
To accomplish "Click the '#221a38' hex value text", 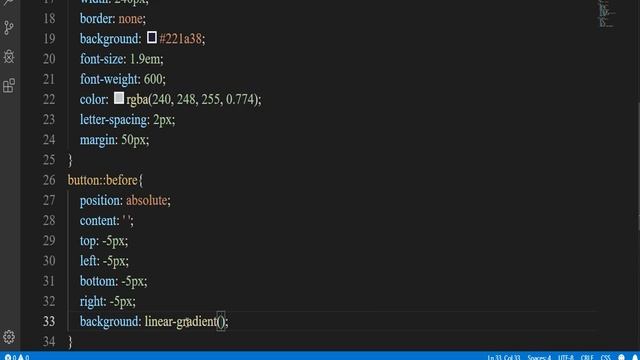I will (180, 39).
